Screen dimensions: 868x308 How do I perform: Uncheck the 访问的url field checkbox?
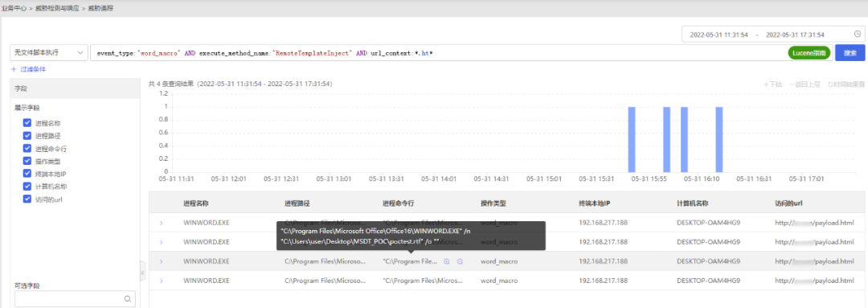[27, 199]
